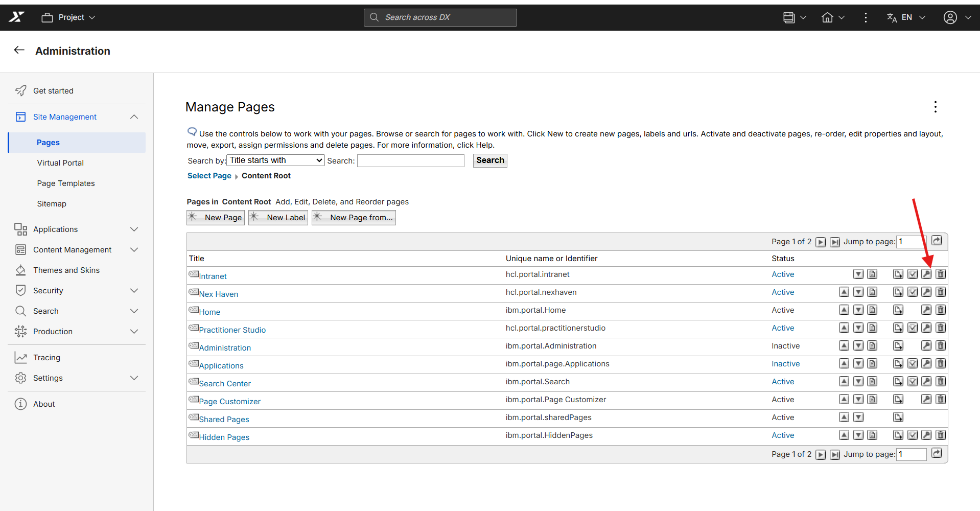Move Search Center page up
980x511 pixels.
[844, 382]
